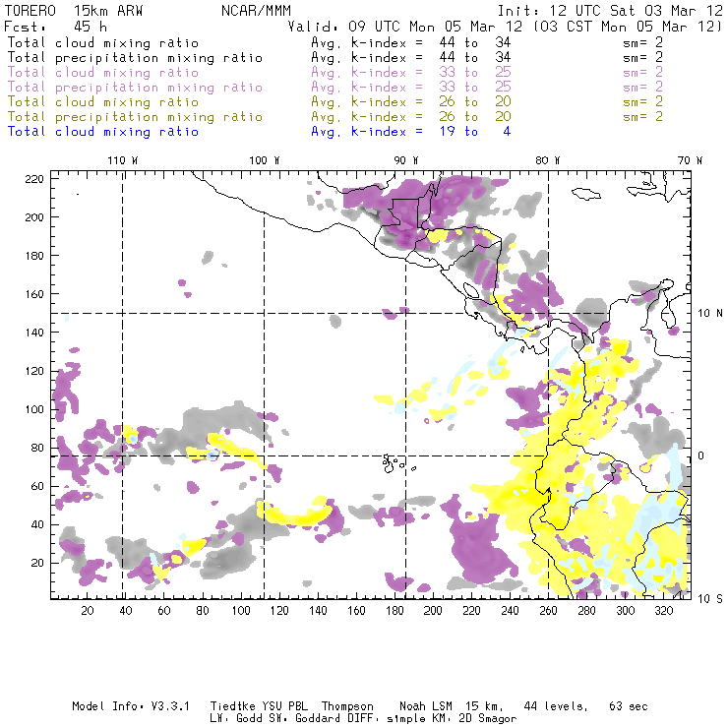Click the '100 W' longitude label

point(265,160)
